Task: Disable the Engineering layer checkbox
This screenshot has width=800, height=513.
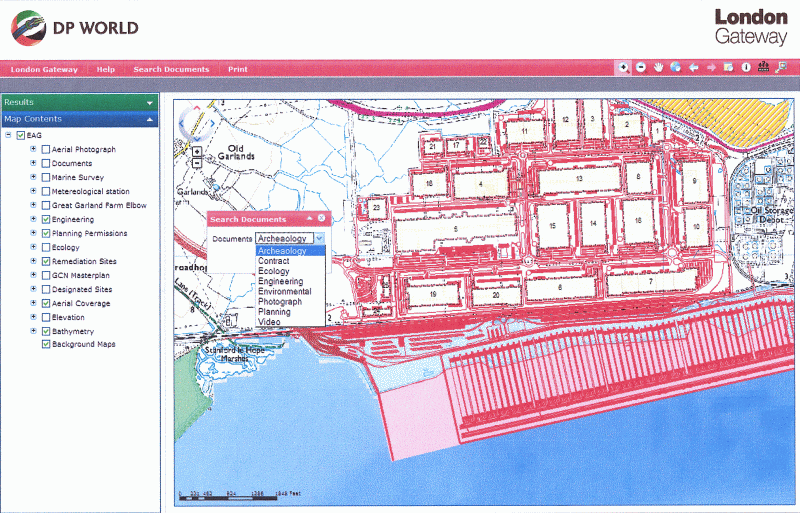Action: click(46, 219)
